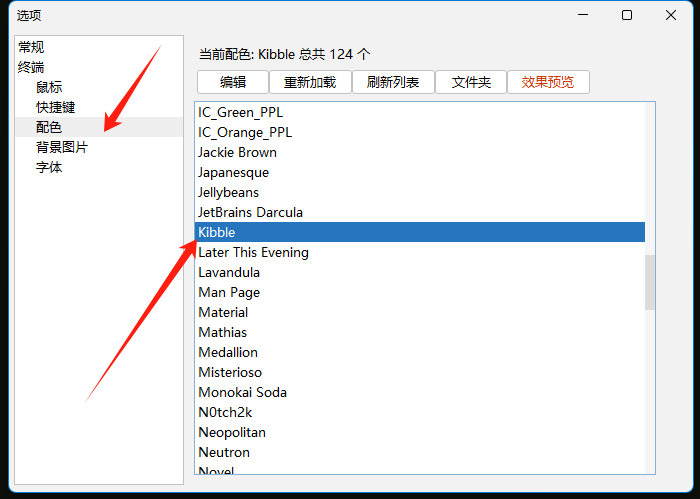This screenshot has width=700, height=499.
Task: Click the 效果预览 button
Action: 548,82
